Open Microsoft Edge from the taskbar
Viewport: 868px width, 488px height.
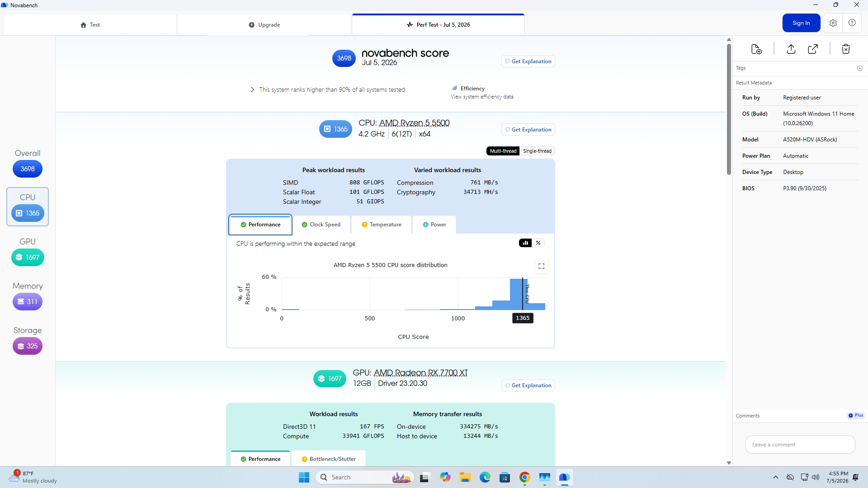pos(485,477)
